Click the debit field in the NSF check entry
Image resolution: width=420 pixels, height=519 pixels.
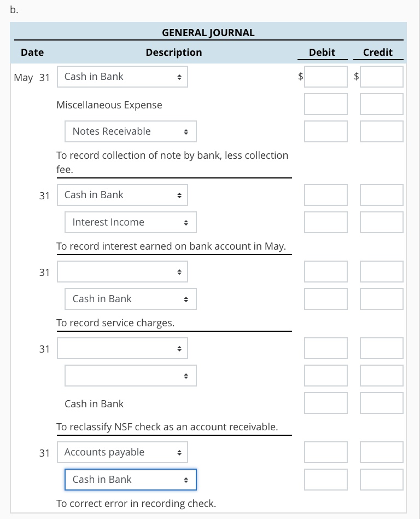325,348
